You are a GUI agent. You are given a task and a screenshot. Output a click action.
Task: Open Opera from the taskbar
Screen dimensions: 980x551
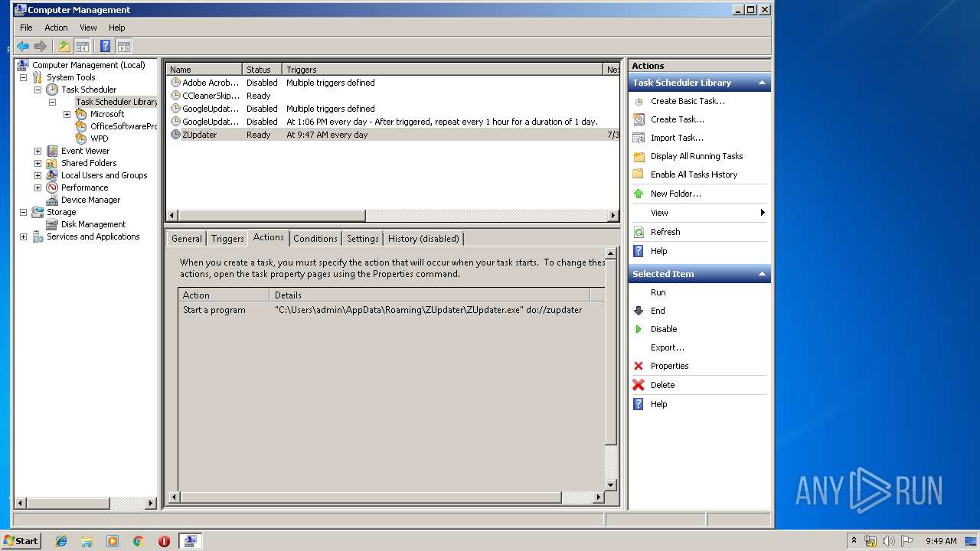[164, 541]
